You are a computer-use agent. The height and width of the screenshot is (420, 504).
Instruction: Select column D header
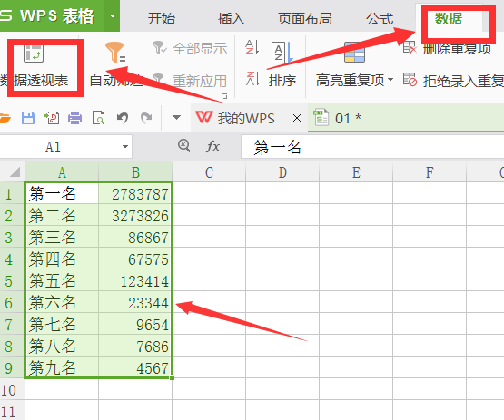[x=282, y=172]
